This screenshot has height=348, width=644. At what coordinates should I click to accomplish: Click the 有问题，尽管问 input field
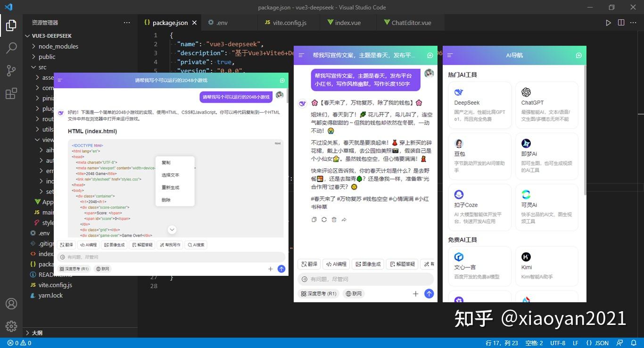(x=365, y=279)
